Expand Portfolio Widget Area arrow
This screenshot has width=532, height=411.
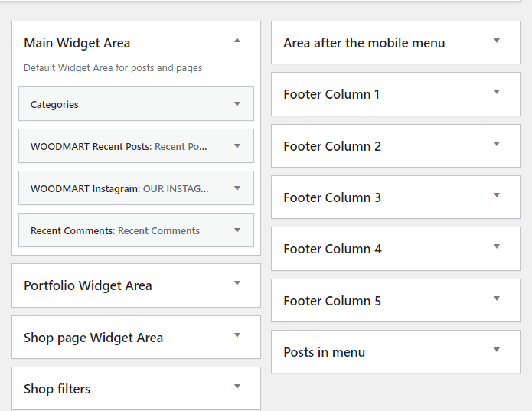[x=237, y=283]
